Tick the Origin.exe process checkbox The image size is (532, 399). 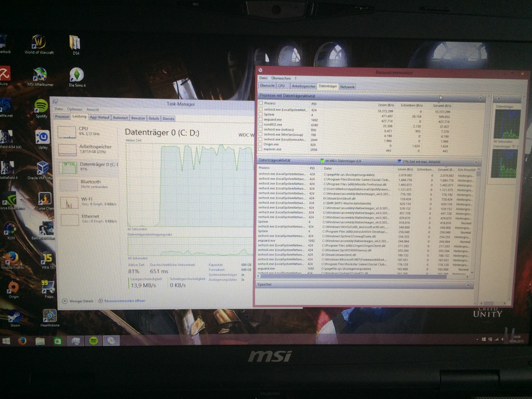coord(261,144)
